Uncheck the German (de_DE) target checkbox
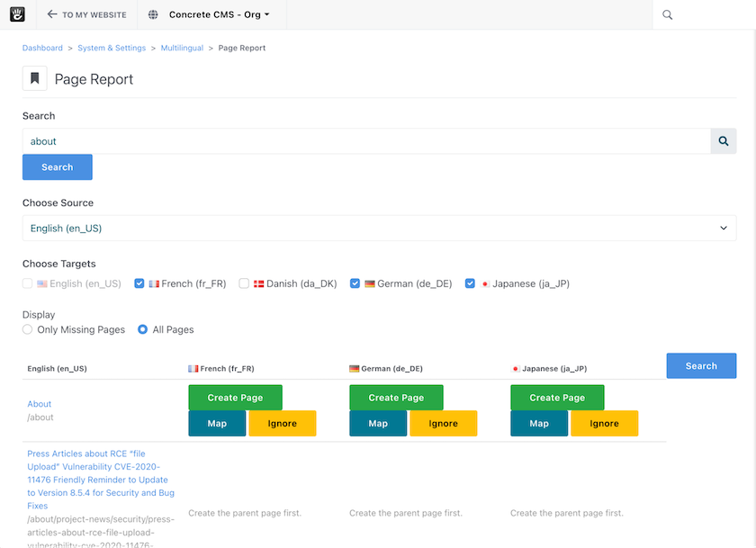This screenshot has width=756, height=548. coord(355,283)
